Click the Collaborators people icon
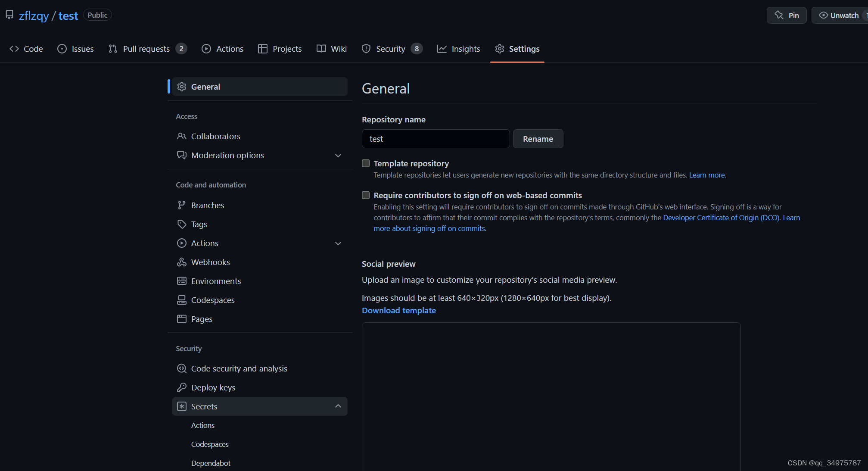The width and height of the screenshot is (868, 471). tap(181, 136)
